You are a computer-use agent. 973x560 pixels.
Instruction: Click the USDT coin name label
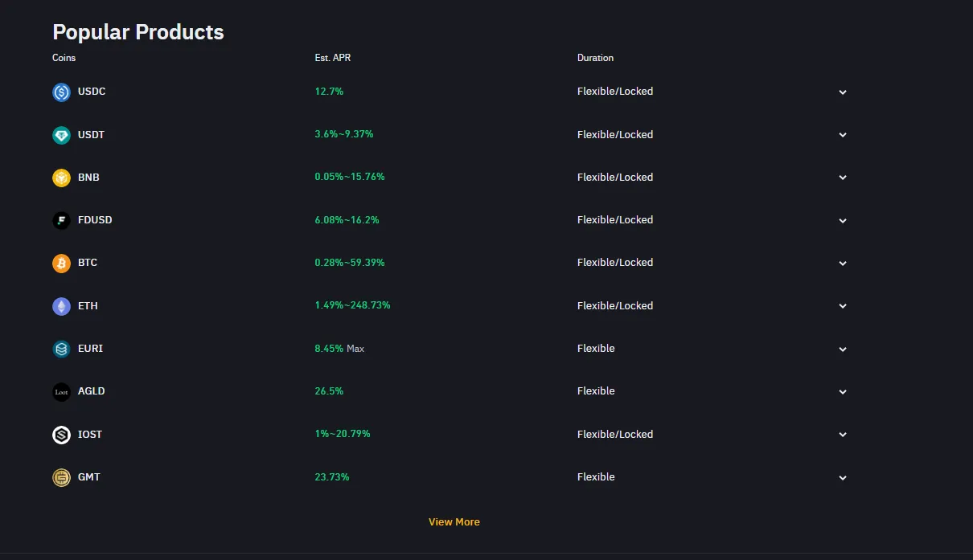pyautogui.click(x=91, y=135)
